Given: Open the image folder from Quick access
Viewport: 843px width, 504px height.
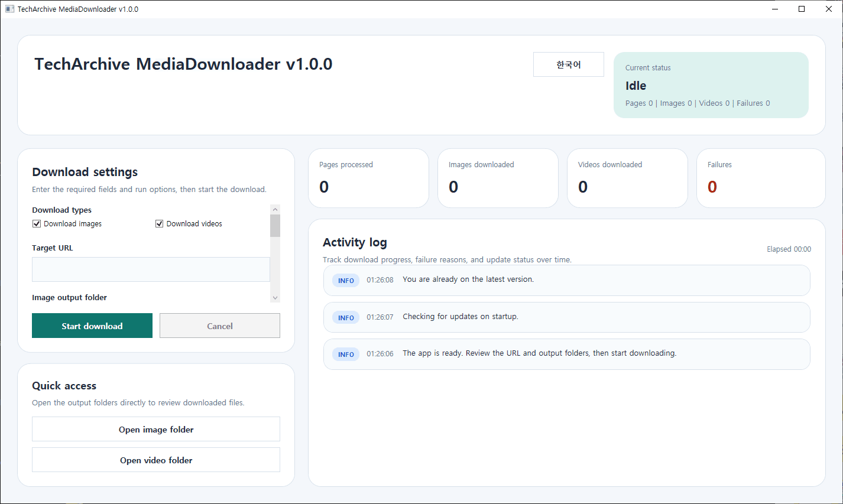Looking at the screenshot, I should point(156,430).
